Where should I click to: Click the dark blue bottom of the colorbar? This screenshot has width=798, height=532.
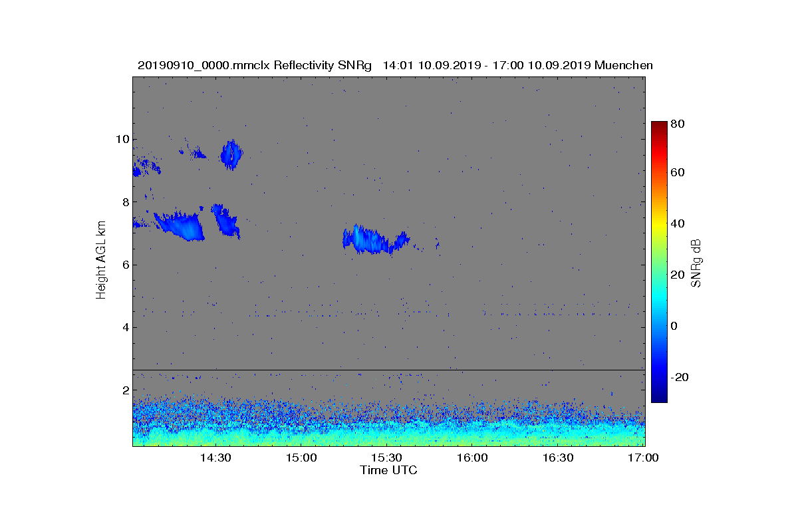[659, 397]
